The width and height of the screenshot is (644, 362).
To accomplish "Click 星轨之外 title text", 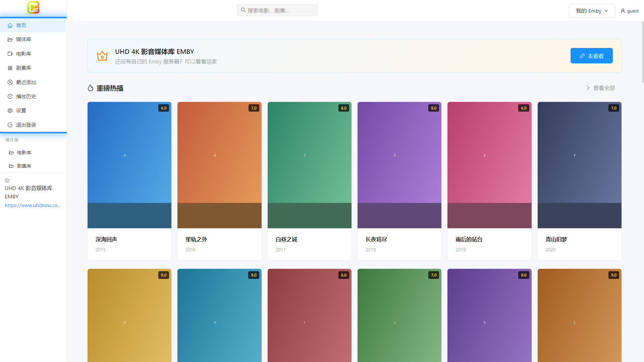I will pyautogui.click(x=196, y=239).
